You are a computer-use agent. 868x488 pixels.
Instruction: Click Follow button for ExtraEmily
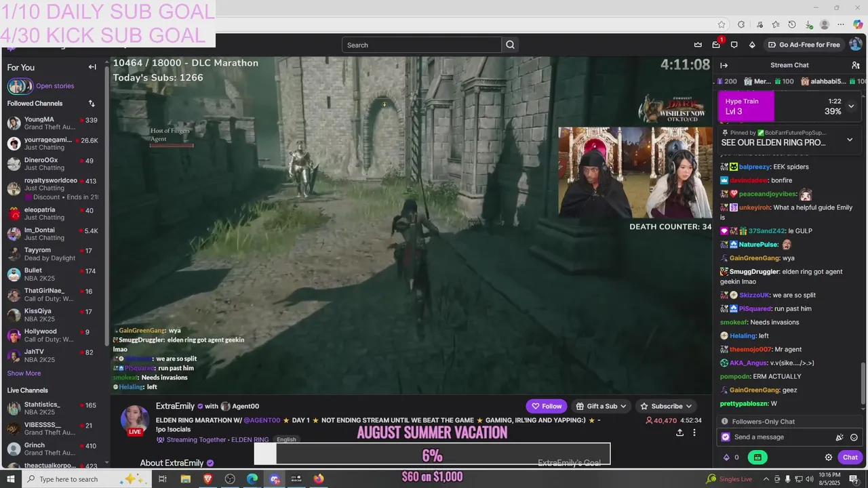[547, 406]
